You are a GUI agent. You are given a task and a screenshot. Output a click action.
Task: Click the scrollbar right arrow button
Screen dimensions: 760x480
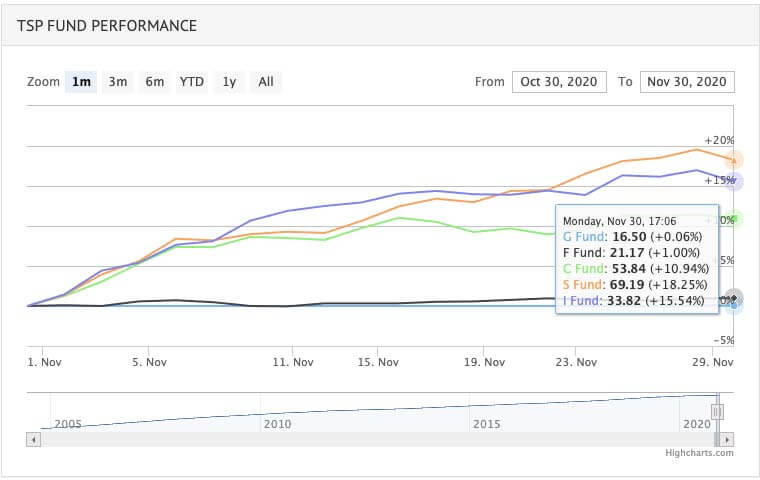[728, 438]
